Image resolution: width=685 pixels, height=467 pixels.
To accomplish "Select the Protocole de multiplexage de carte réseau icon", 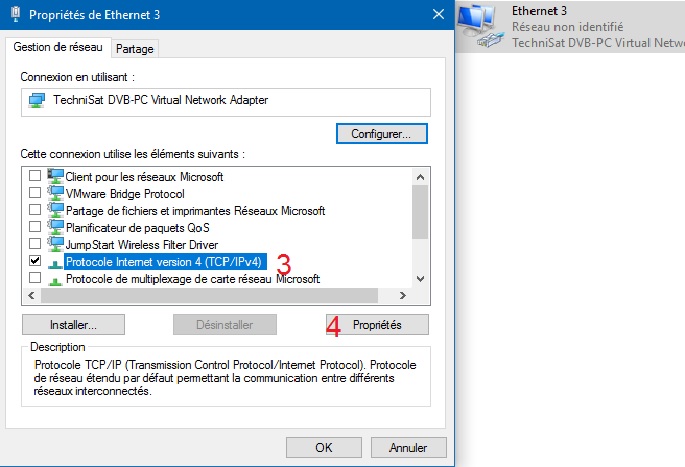I will click(55, 280).
